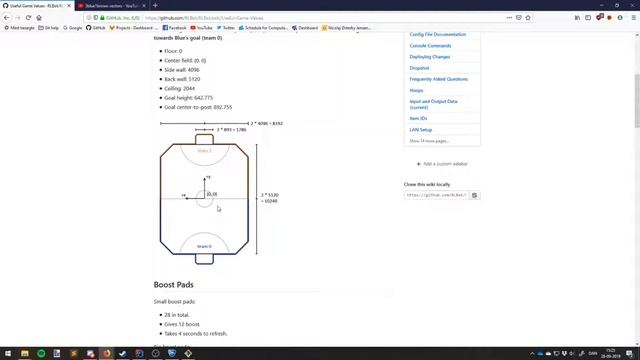Open Dropshot wiki page
The image size is (640, 360).
pos(419,68)
